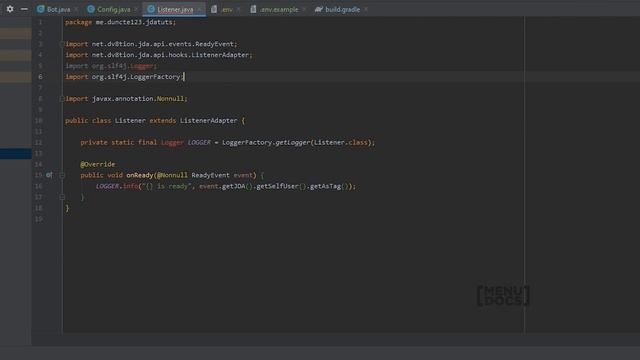
Task: Click the class name Listener in declaration
Action: [x=130, y=121]
